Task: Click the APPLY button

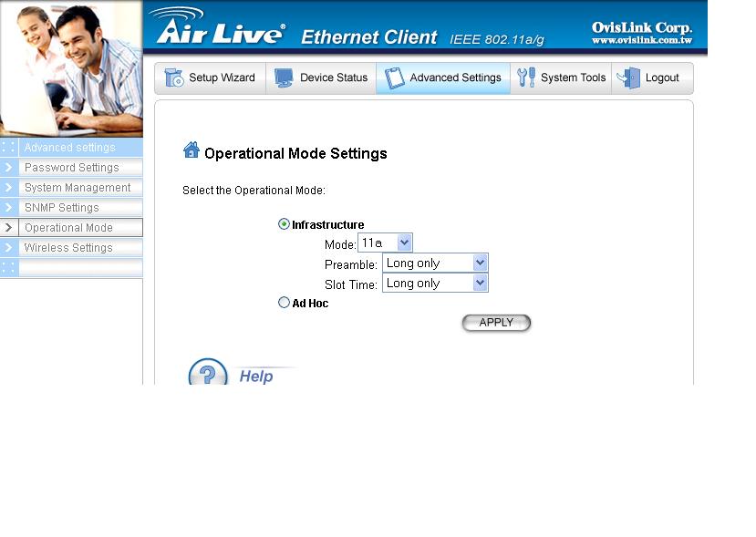Action: [x=496, y=323]
